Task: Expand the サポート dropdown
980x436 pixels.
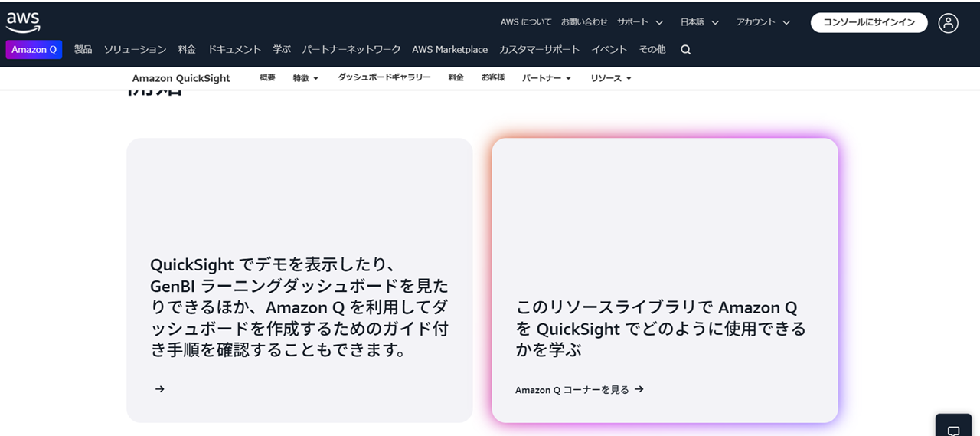Action: pos(640,22)
